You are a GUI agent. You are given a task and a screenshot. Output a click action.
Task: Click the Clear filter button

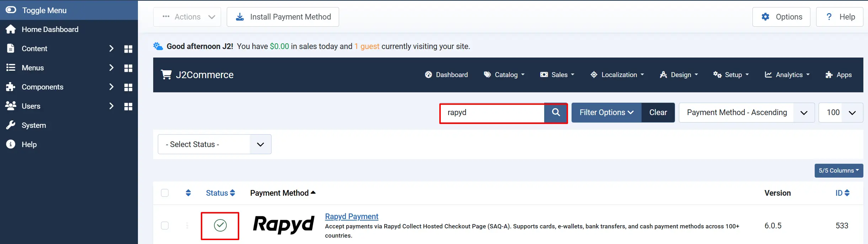658,113
